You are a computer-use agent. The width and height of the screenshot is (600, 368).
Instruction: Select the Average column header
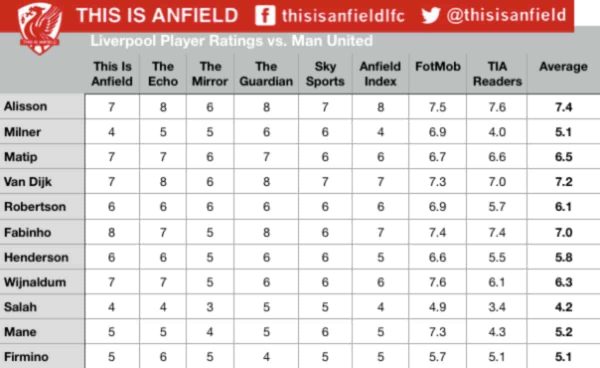(x=563, y=67)
